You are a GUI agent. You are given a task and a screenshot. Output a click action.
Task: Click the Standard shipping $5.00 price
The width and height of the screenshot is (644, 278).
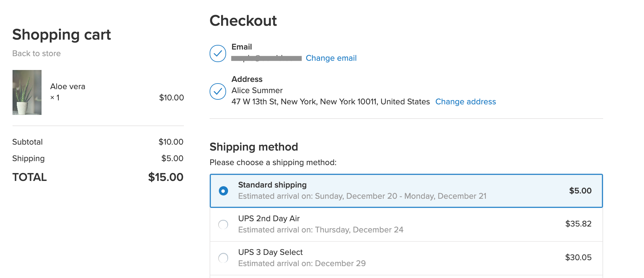580,191
